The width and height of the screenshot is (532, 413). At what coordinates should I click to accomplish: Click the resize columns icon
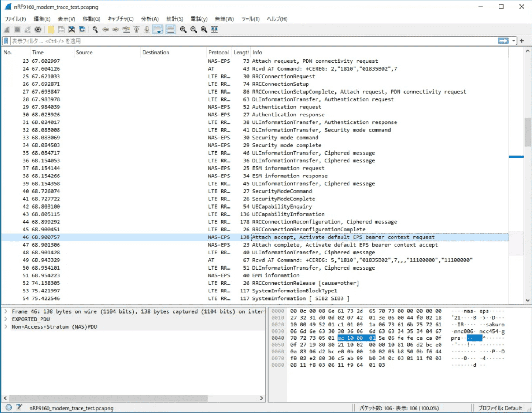[x=214, y=30]
